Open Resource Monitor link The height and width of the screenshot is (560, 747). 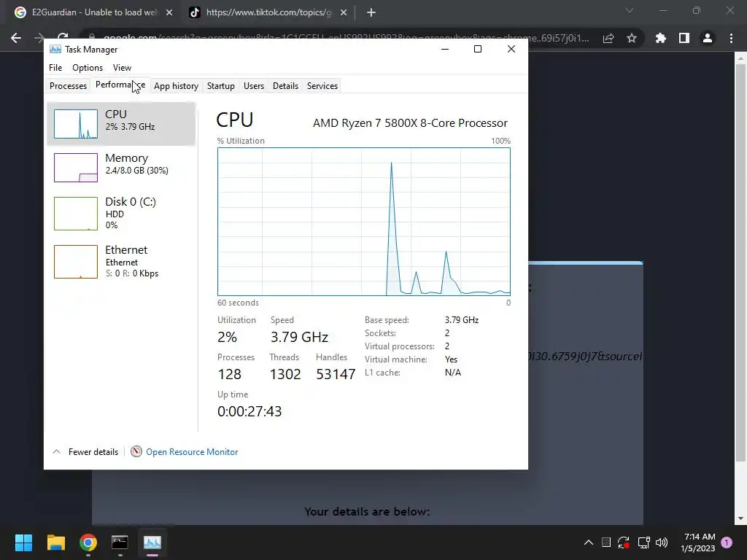click(x=192, y=452)
